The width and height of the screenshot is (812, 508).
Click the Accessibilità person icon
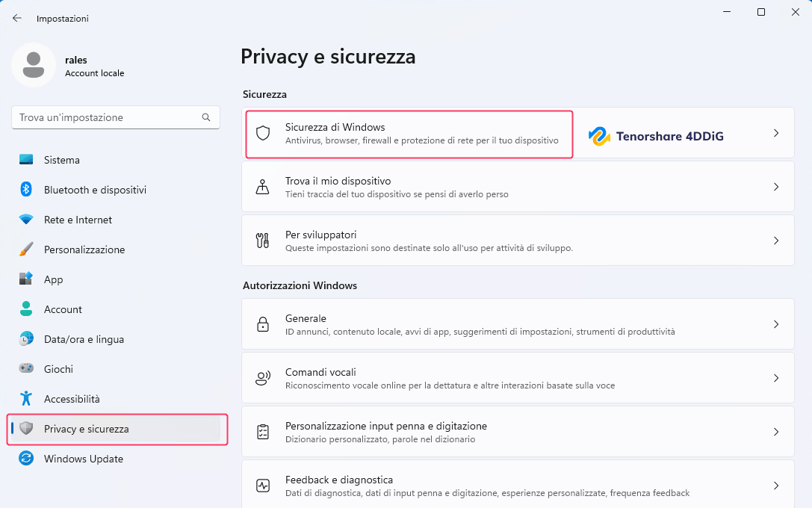(25, 398)
